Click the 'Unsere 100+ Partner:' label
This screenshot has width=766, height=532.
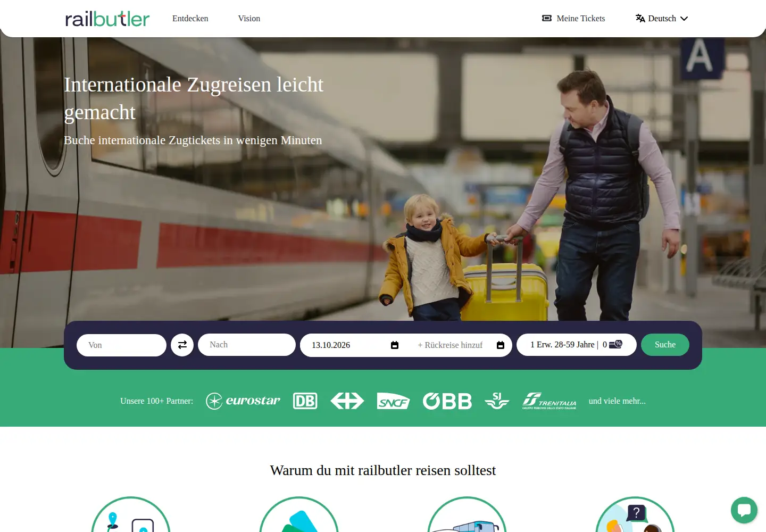click(156, 401)
